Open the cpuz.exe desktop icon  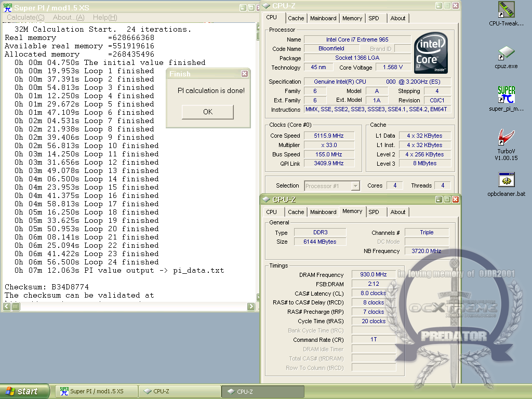[506, 58]
